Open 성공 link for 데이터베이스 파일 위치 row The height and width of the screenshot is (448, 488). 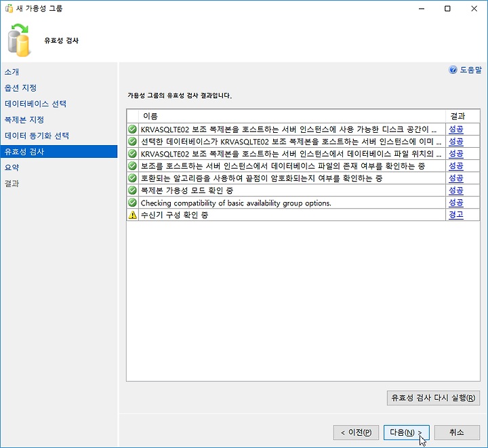click(x=456, y=154)
